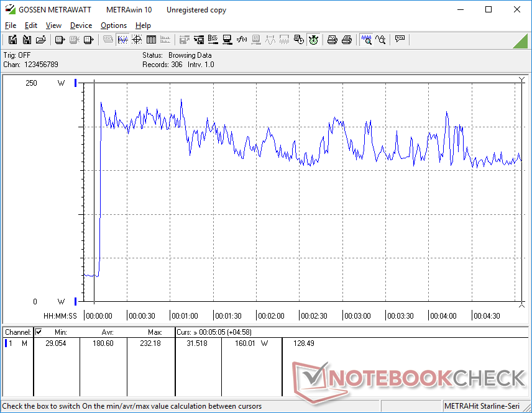Viewport: 532px width, 413px height.
Task: Click the device read-out (321 arrow) icon
Action: click(60, 40)
